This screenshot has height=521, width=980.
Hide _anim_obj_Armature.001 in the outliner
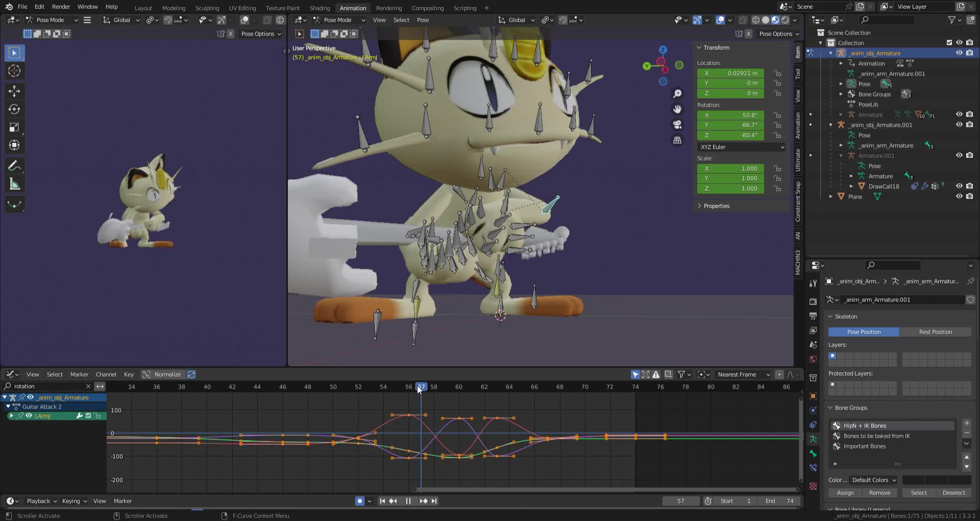pyautogui.click(x=959, y=125)
